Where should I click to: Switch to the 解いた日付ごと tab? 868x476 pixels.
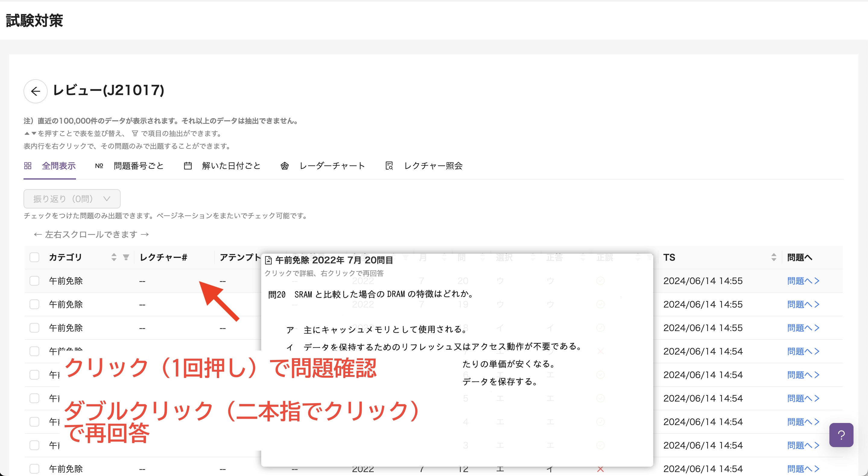pos(231,166)
